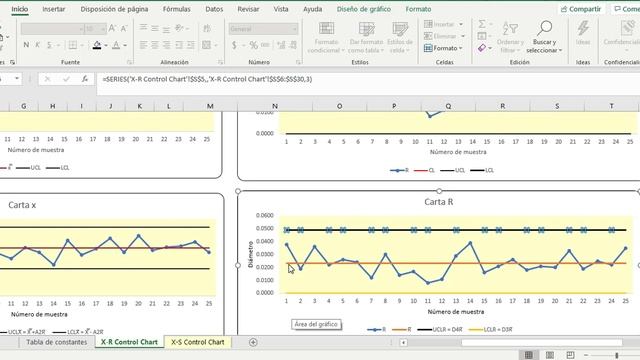Click the text orientation icon
Viewport: 640px width, 360px height.
point(179,28)
